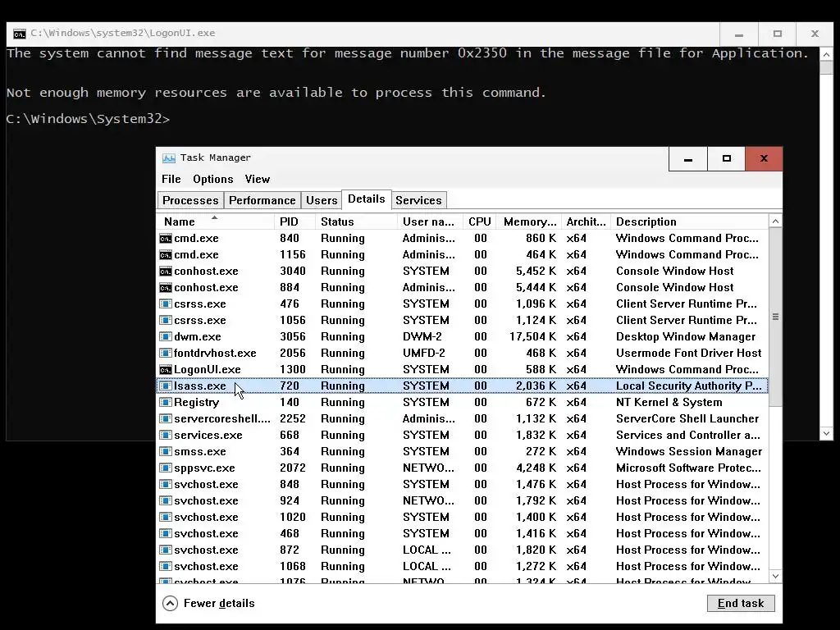Click the Task Manager title bar icon
Viewport: 840px width, 630px height.
tap(169, 158)
